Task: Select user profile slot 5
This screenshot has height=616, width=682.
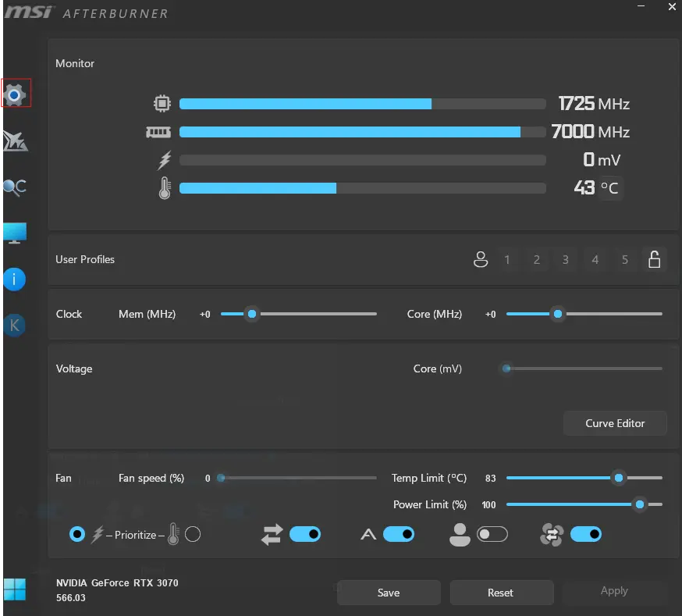Action: click(x=624, y=260)
